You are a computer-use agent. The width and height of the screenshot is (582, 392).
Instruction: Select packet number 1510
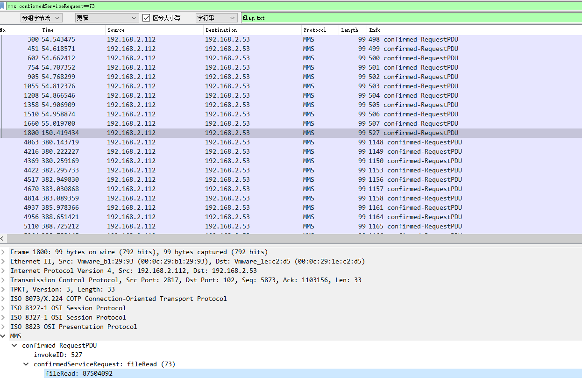(291, 114)
